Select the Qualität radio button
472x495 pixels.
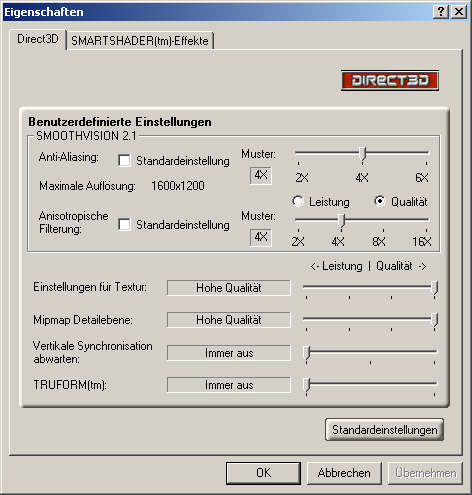[x=380, y=201]
